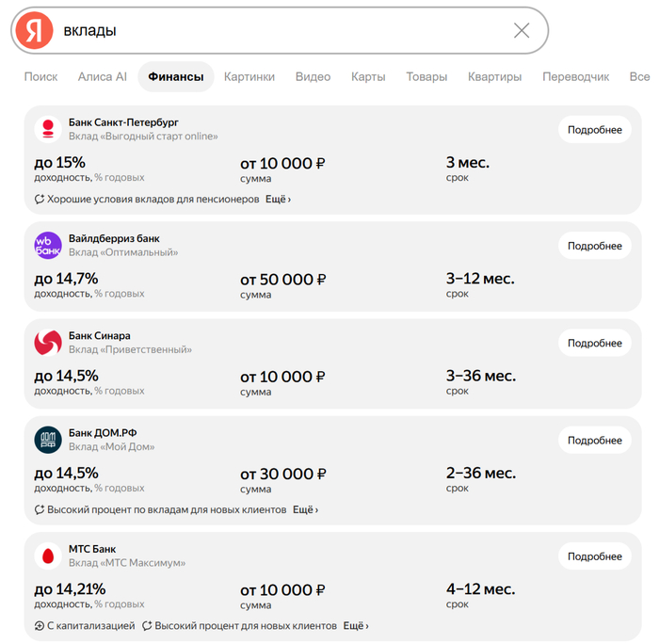Switch to the Товары tab

click(x=426, y=76)
